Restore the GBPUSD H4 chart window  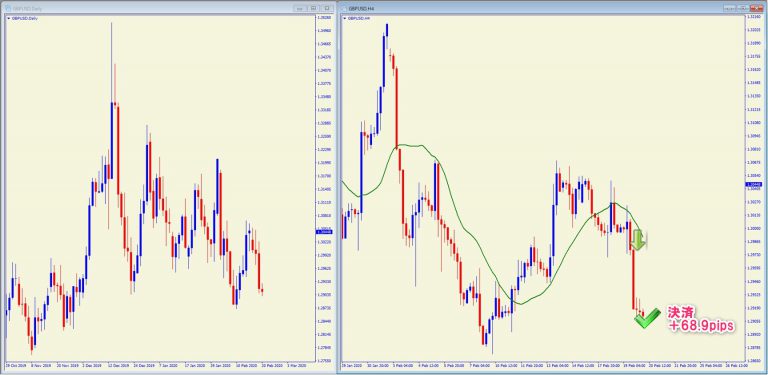[743, 8]
